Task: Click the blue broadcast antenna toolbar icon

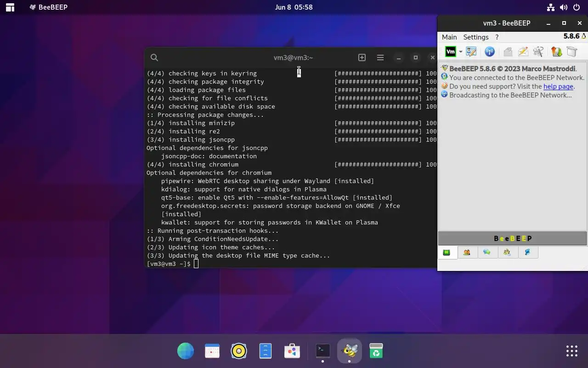Action: pos(490,52)
